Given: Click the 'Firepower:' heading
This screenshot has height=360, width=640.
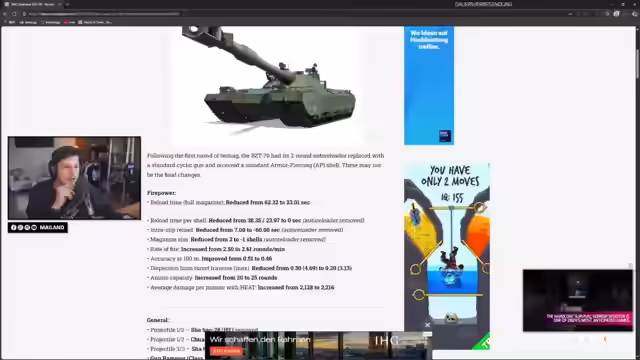Looking at the screenshot, I should pos(161,193).
